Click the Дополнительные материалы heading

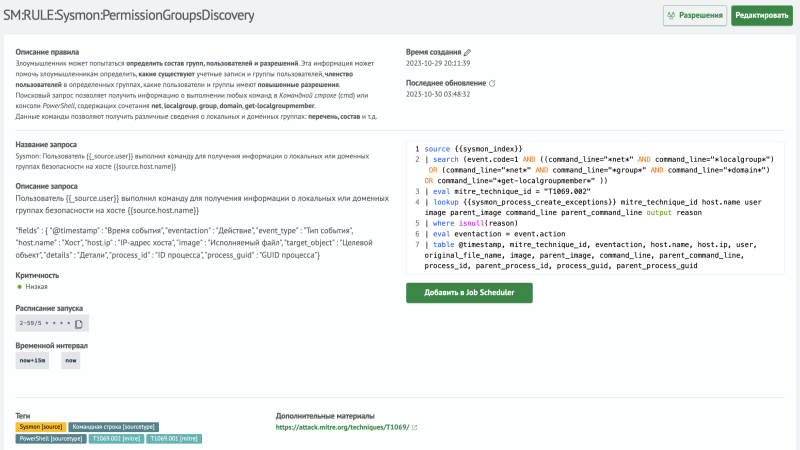click(x=325, y=416)
